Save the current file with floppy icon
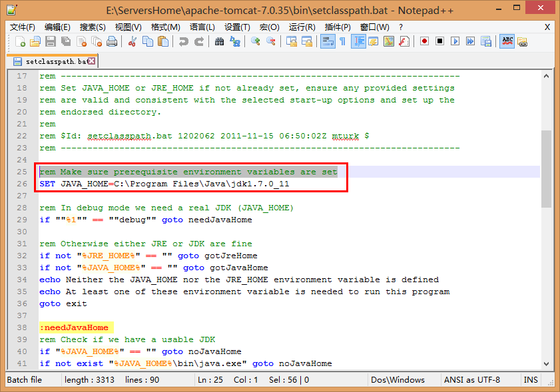Screen dimensions: 560x392 coord(51,42)
